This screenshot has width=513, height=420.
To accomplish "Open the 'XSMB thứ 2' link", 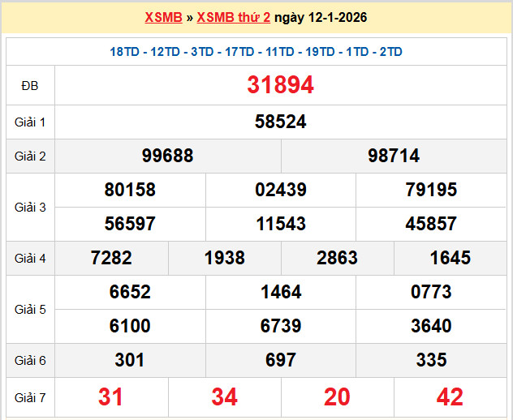I will tap(234, 18).
